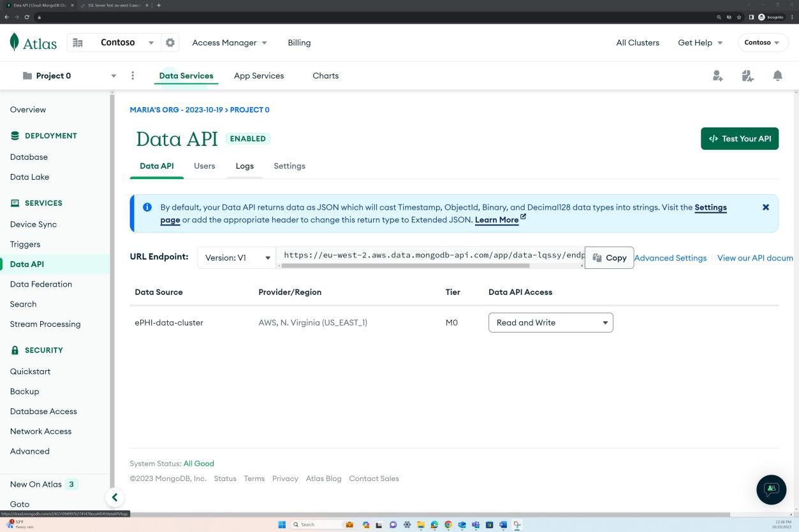Open Advanced Settings link
Screen dimensions: 799x532
coord(670,257)
